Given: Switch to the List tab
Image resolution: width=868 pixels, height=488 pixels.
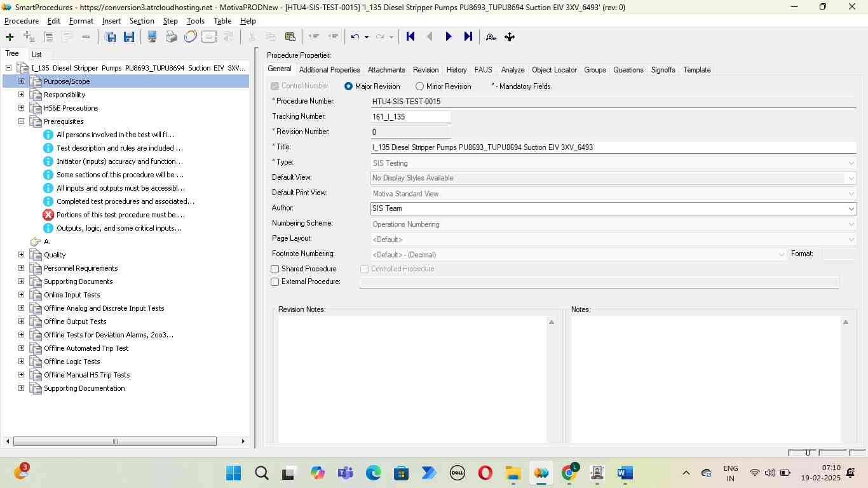Looking at the screenshot, I should tap(37, 55).
